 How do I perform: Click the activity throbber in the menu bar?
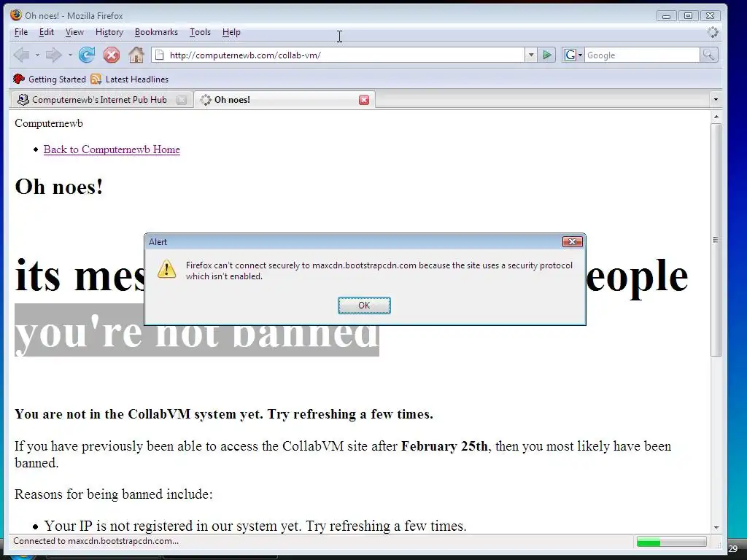pyautogui.click(x=713, y=32)
